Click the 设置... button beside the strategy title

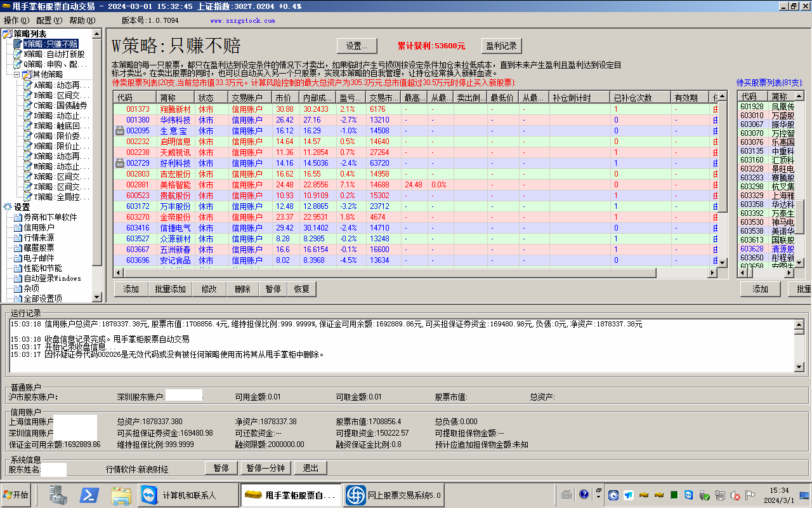357,46
